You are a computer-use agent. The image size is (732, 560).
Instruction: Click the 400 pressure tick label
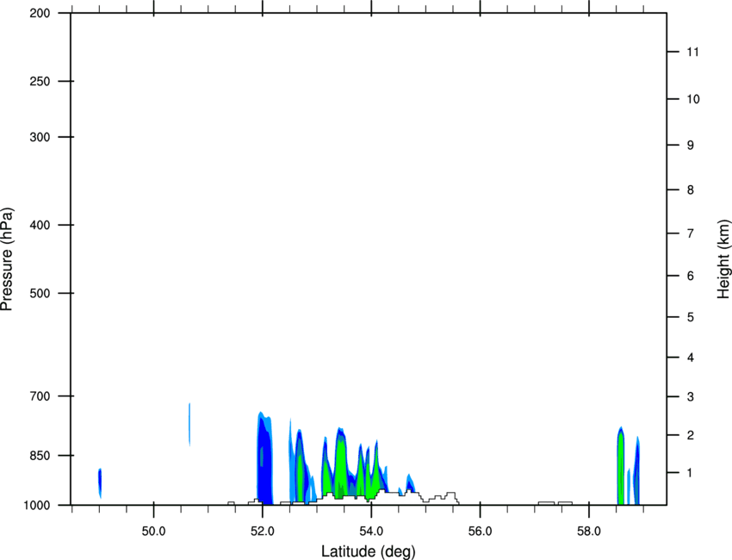pos(40,225)
